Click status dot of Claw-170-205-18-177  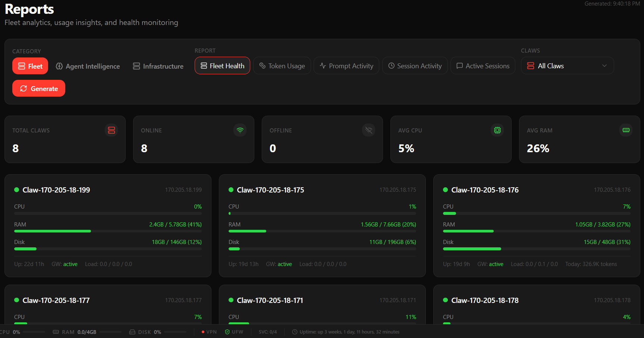click(x=16, y=300)
